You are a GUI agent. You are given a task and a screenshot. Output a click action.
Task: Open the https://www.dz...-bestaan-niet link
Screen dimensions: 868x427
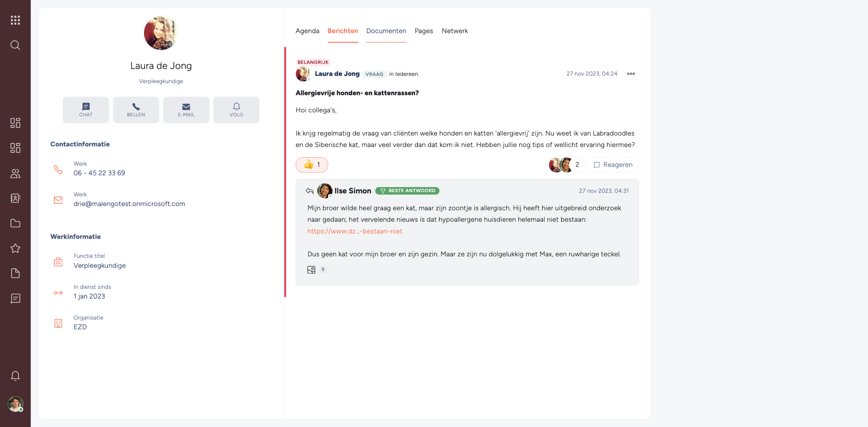point(355,231)
